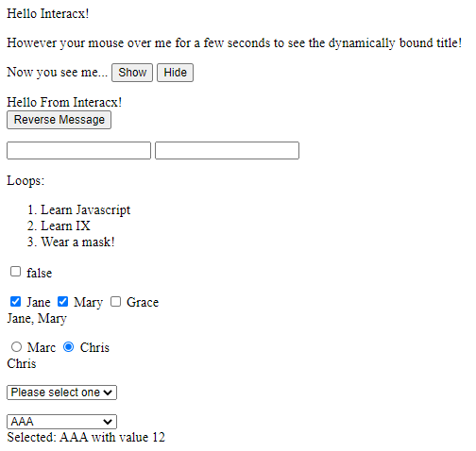
Task: Focus the first empty text input
Action: point(78,151)
